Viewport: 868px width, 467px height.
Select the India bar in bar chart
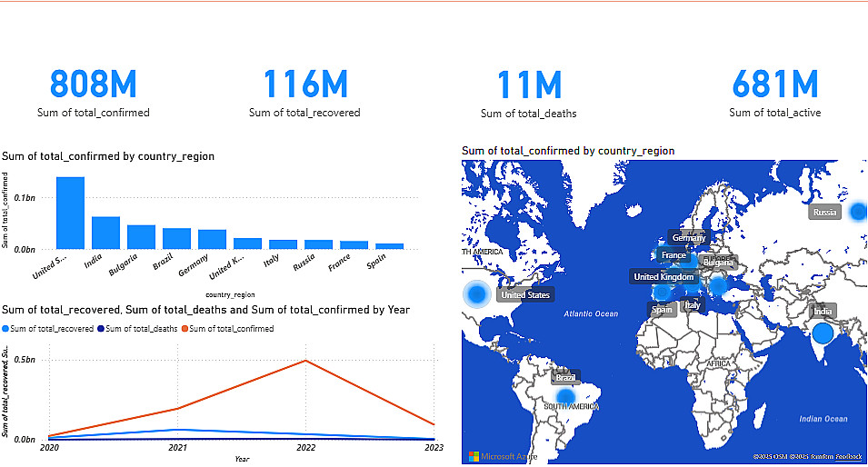(105, 233)
